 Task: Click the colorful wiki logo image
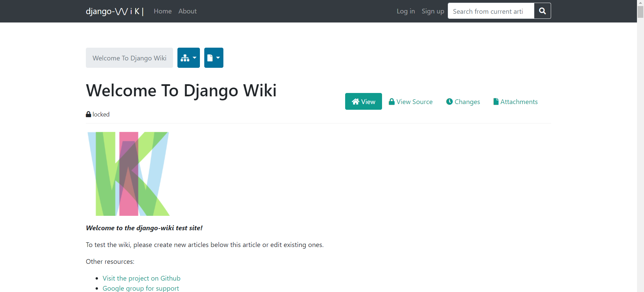(129, 174)
